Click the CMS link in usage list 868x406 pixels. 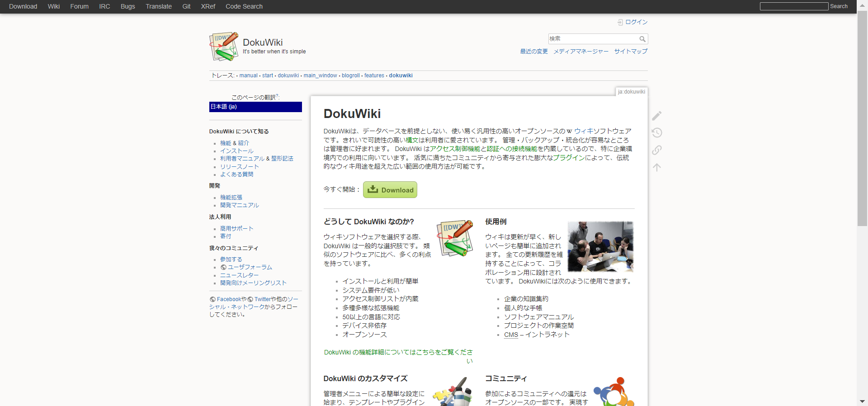511,335
